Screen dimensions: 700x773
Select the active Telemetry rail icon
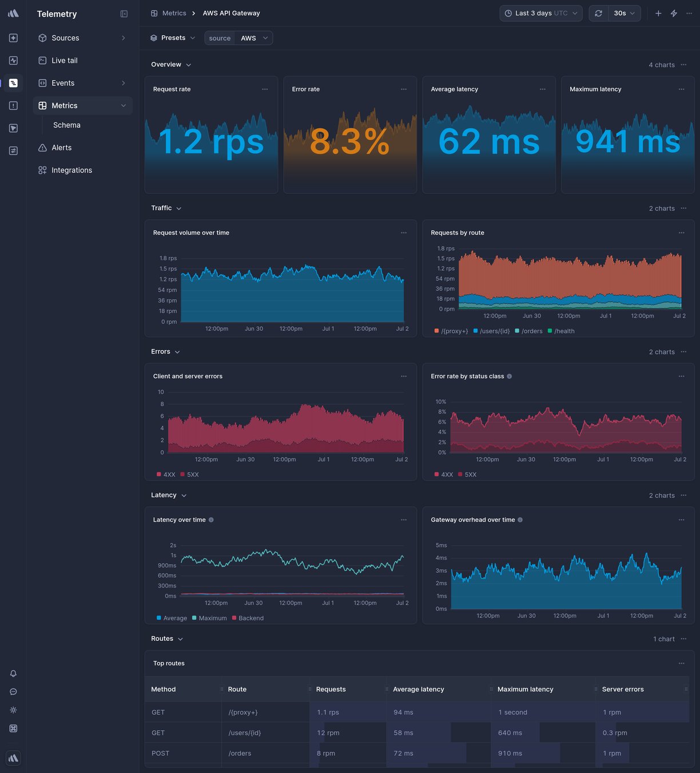click(13, 83)
